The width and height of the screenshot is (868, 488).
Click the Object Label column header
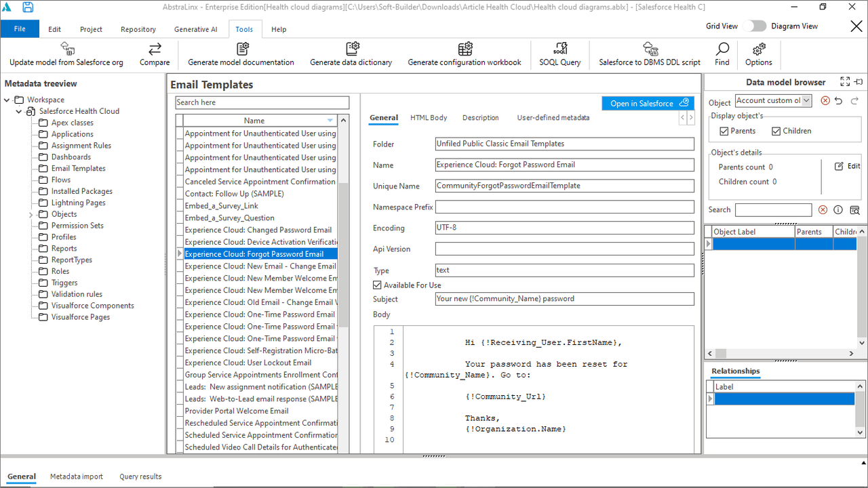coord(753,232)
